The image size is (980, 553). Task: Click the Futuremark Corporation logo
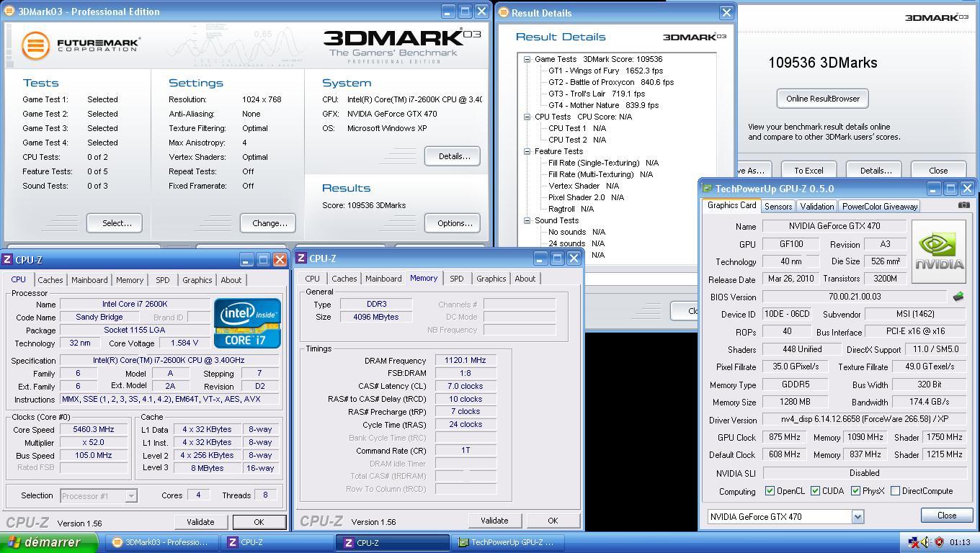[x=80, y=45]
